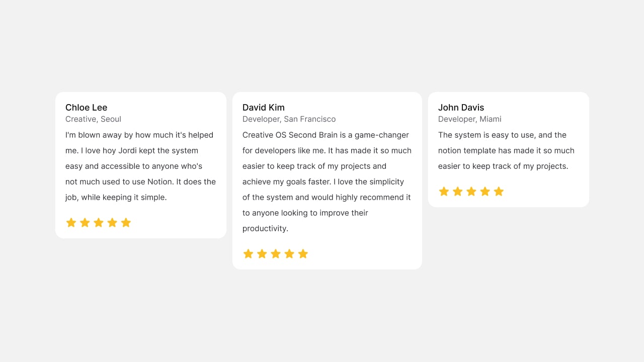Click the "Creative, Seoul" subtitle
The height and width of the screenshot is (362, 644).
tap(93, 119)
